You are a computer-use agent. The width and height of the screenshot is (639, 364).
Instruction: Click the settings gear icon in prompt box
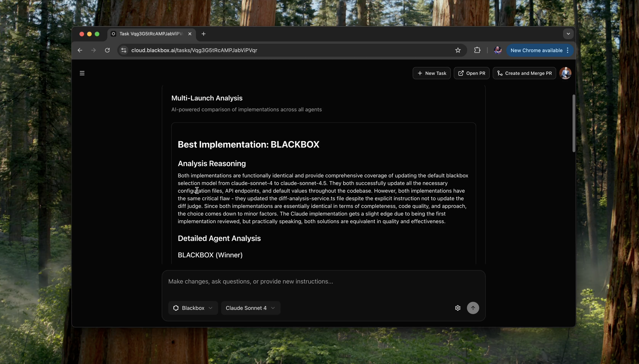[458, 308]
